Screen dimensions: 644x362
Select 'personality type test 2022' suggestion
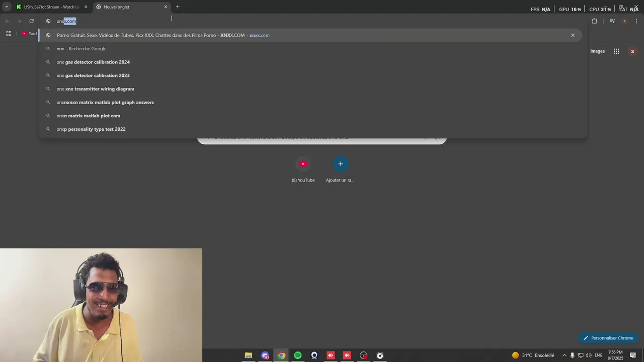(312, 129)
